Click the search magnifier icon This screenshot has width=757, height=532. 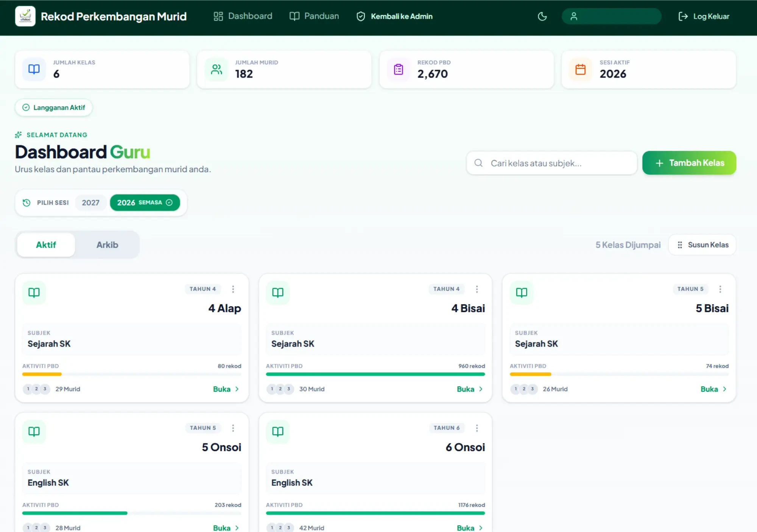coord(478,163)
